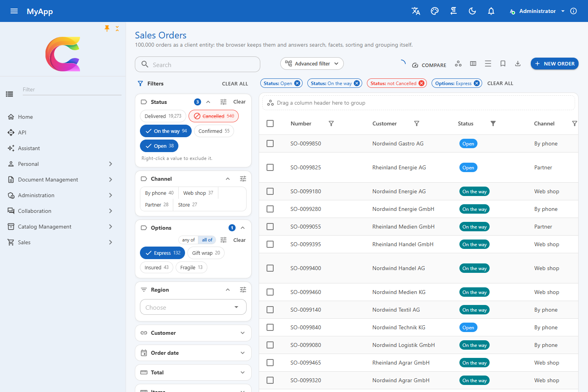Click CLEAR ALL next to the filter chips
The width and height of the screenshot is (588, 392).
(500, 83)
